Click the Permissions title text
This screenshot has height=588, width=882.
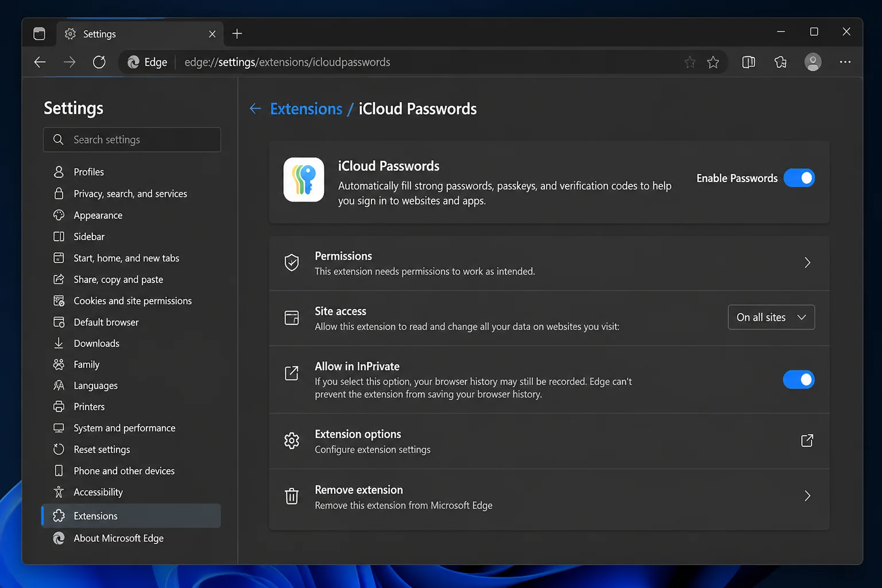pyautogui.click(x=343, y=256)
